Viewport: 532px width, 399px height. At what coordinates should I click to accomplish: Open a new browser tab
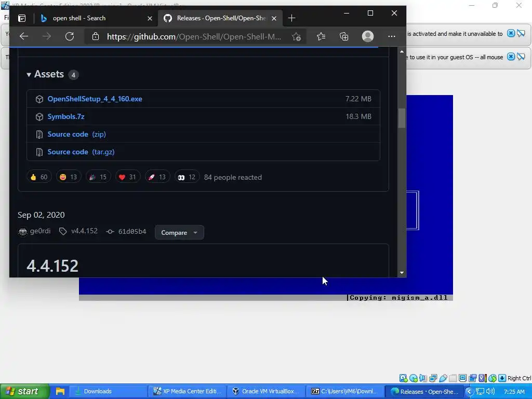(291, 18)
